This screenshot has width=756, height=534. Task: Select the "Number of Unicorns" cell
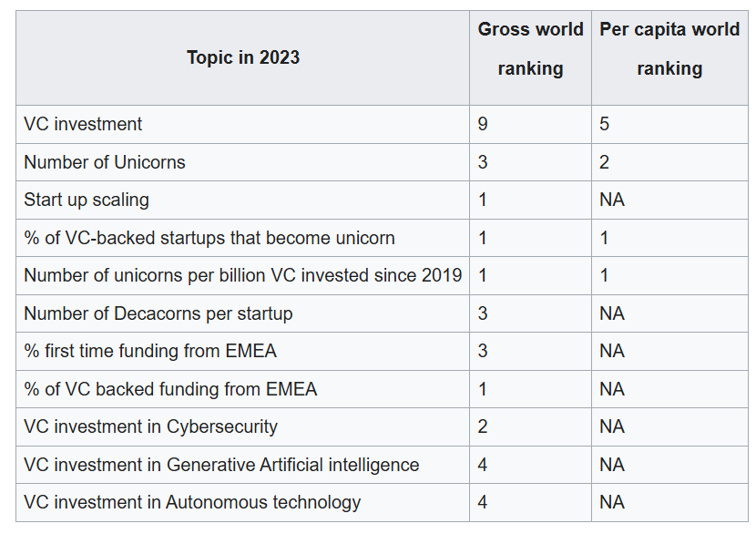click(x=105, y=162)
